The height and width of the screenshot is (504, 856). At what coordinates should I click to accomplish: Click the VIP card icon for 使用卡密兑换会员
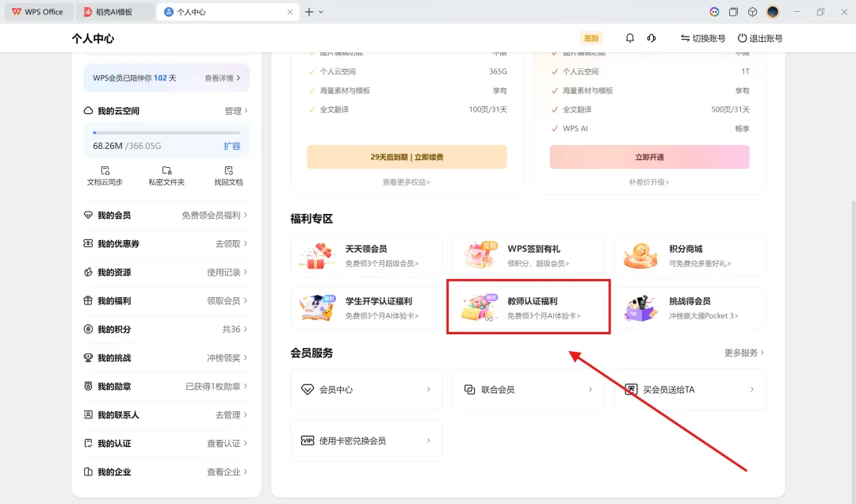[x=308, y=440]
